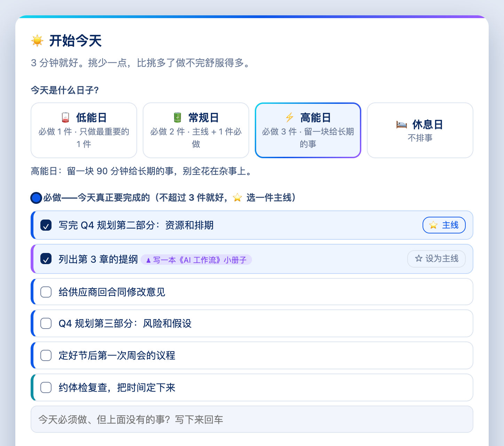504x446 pixels.
Task: Click the yellow star inside 主线 badge
Action: click(x=433, y=225)
